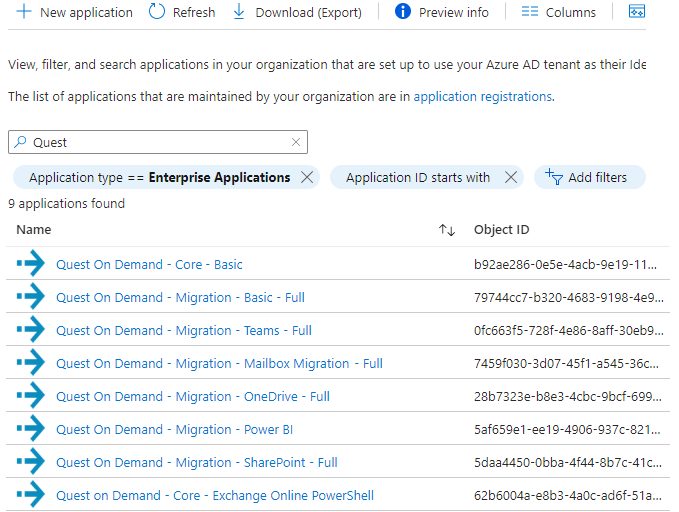The height and width of the screenshot is (512, 679).
Task: Click the icon beside Migration - OneDrive - Full
Action: coord(31,397)
